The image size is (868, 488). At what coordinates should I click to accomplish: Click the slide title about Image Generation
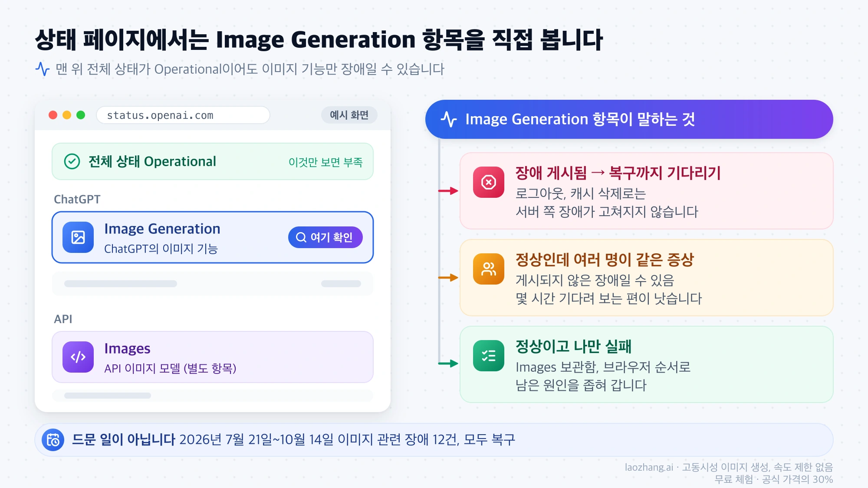(319, 39)
